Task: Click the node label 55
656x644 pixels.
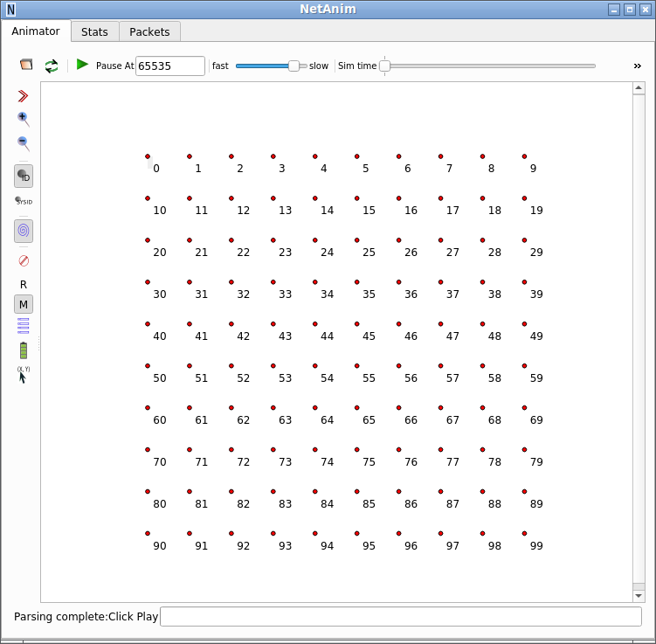Action: tap(369, 377)
